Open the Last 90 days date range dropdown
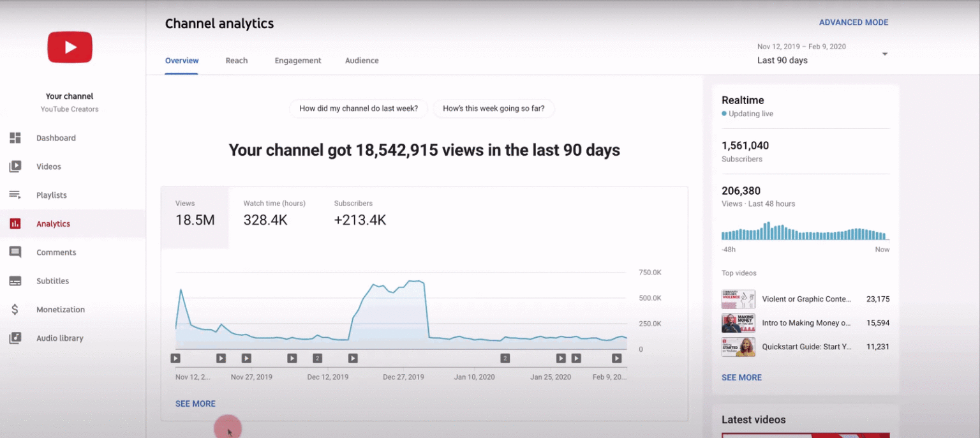The height and width of the screenshot is (438, 980). click(782, 60)
